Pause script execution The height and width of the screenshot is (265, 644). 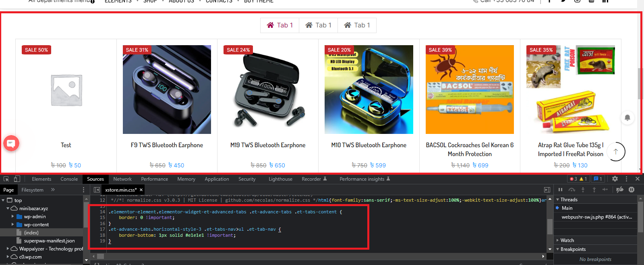(560, 190)
